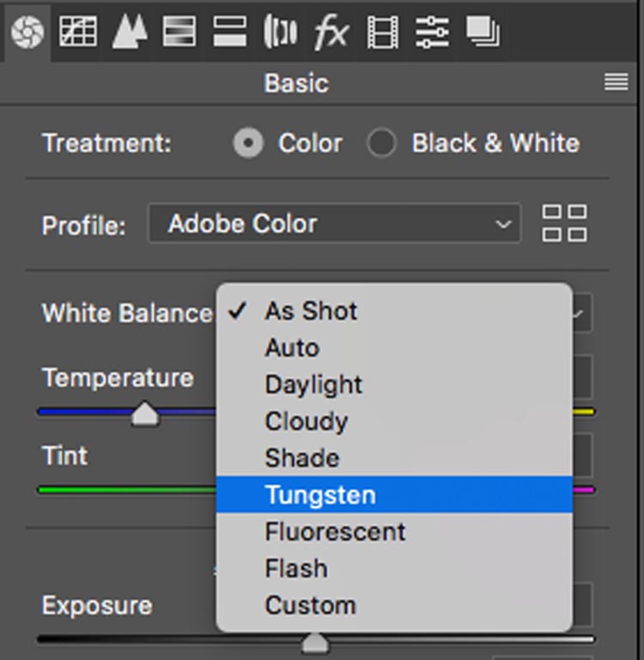Image resolution: width=644 pixels, height=660 pixels.
Task: Expand the Adobe Color profile dropdown
Action: (x=334, y=224)
